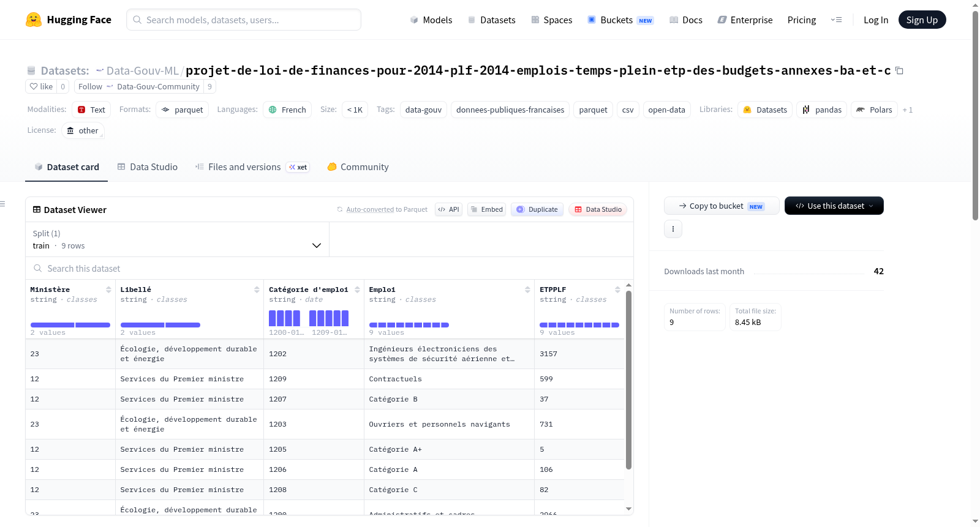Open the Dataset card tab
Image resolution: width=980 pixels, height=527 pixels.
click(x=66, y=167)
